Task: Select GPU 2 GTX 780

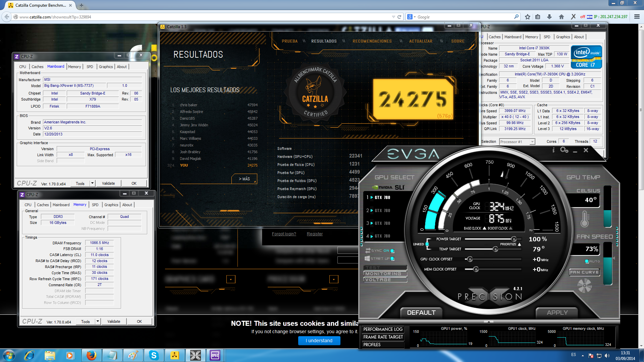Action: 380,210
